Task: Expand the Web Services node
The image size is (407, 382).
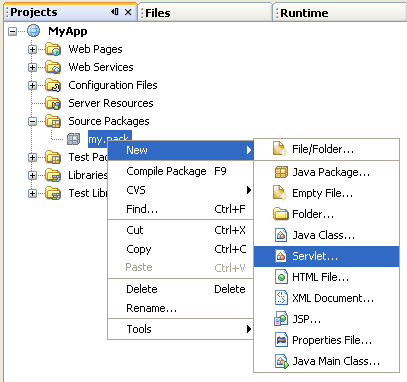Action: [x=32, y=68]
